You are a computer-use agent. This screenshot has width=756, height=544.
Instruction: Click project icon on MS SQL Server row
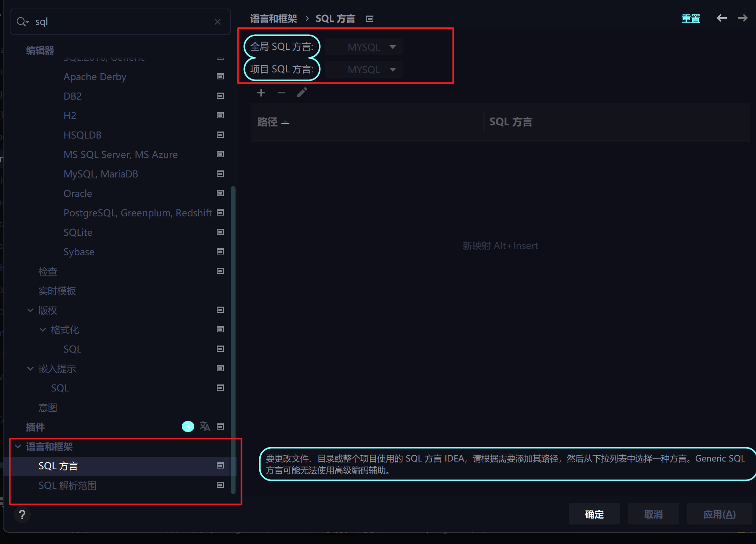coord(220,154)
